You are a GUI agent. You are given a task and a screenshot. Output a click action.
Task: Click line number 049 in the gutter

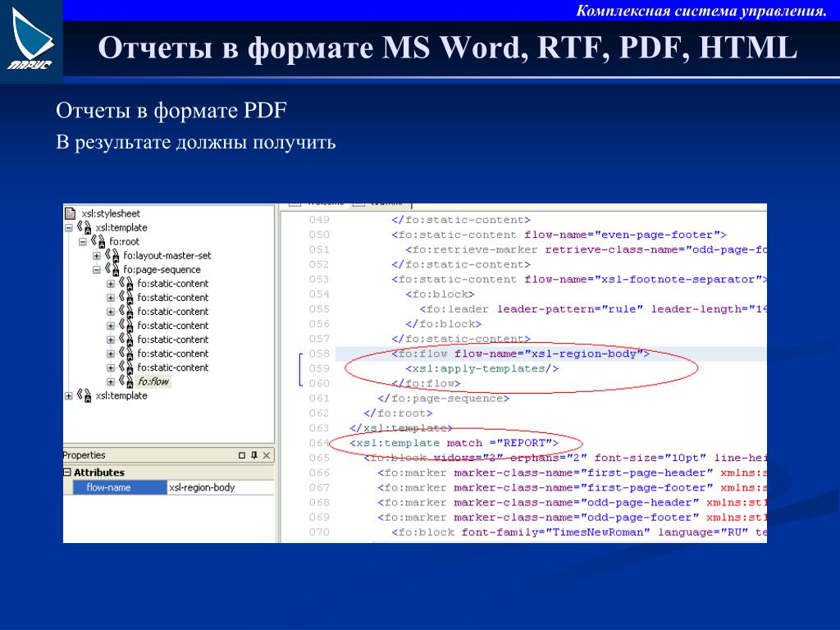point(319,220)
